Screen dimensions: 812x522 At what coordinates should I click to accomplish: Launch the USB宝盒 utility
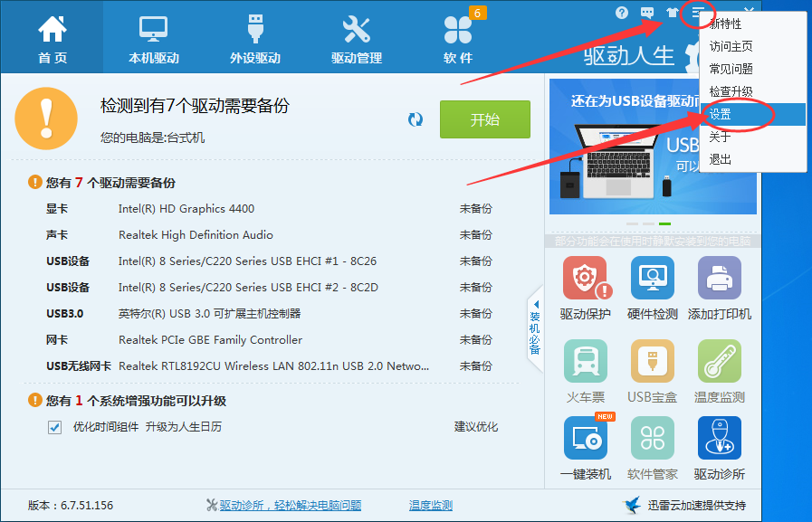653,361
